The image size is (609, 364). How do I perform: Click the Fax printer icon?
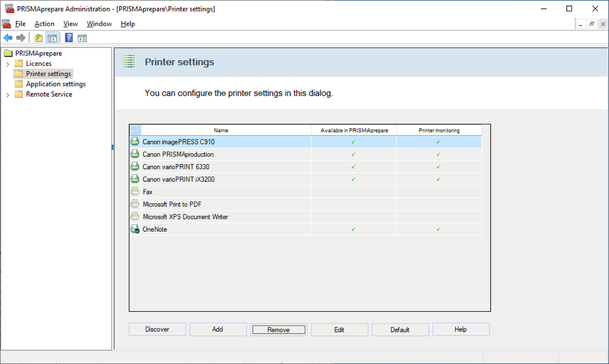(x=135, y=192)
